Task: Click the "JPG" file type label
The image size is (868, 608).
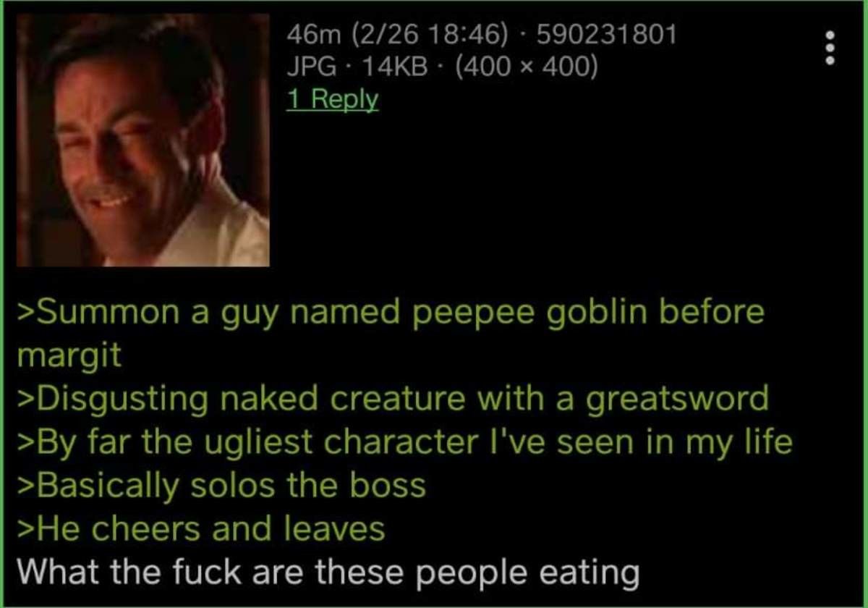Action: tap(312, 67)
